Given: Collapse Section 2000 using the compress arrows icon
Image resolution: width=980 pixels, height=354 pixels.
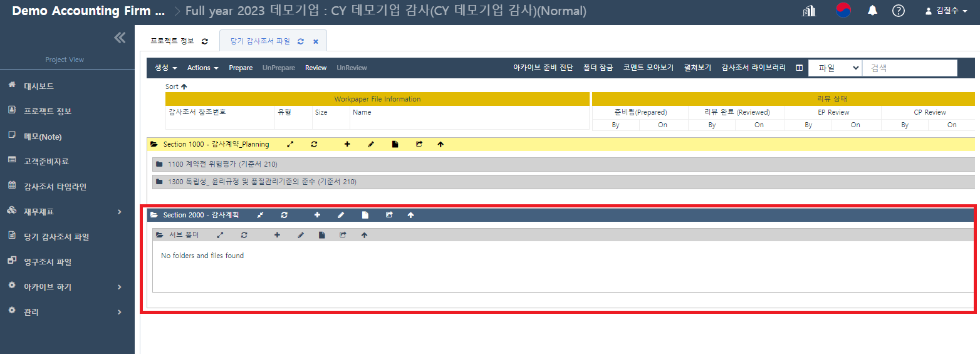Looking at the screenshot, I should click(260, 215).
